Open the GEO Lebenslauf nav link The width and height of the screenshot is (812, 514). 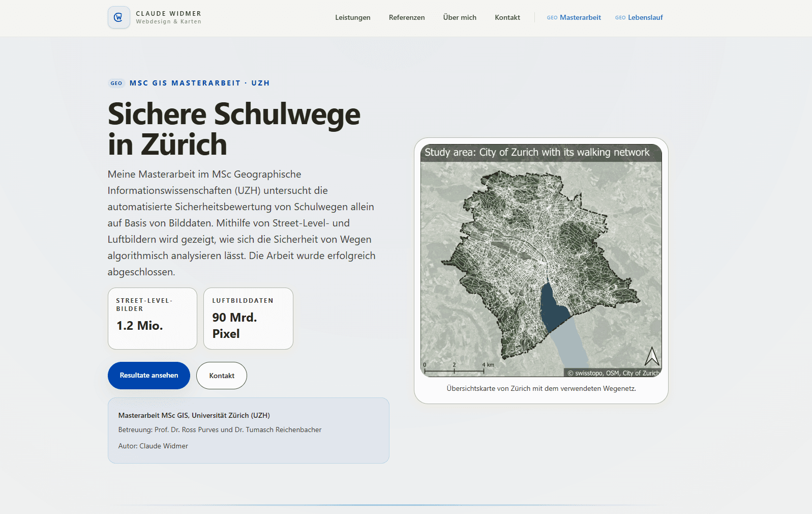pyautogui.click(x=639, y=17)
